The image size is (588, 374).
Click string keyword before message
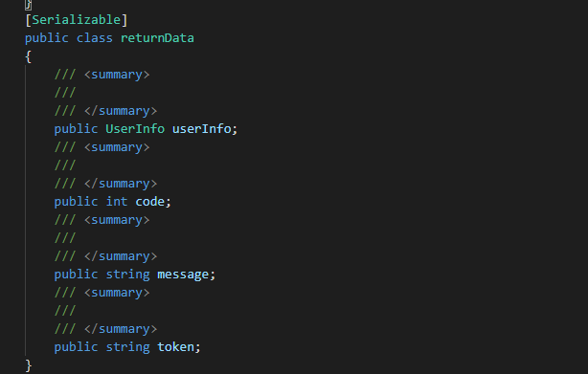[127, 275]
